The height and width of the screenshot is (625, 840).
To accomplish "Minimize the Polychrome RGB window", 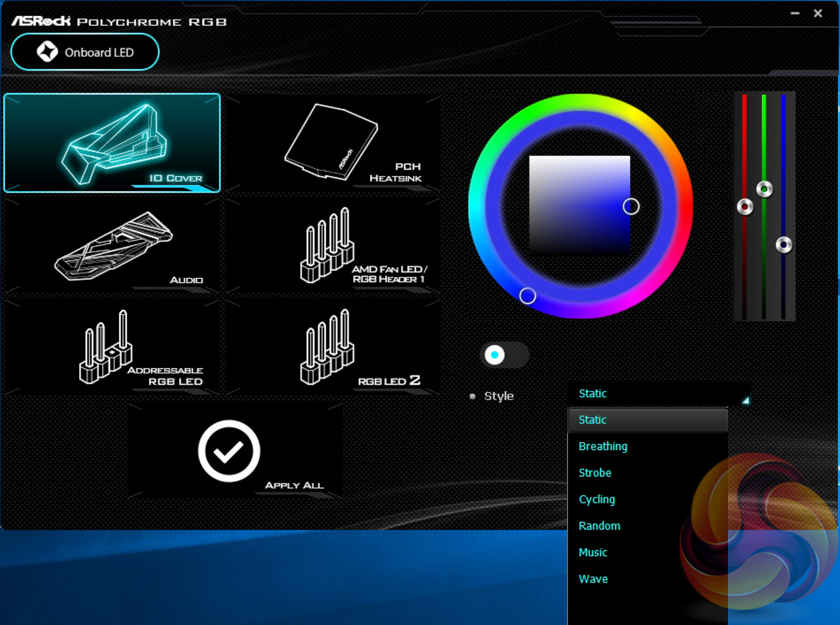I will [795, 13].
